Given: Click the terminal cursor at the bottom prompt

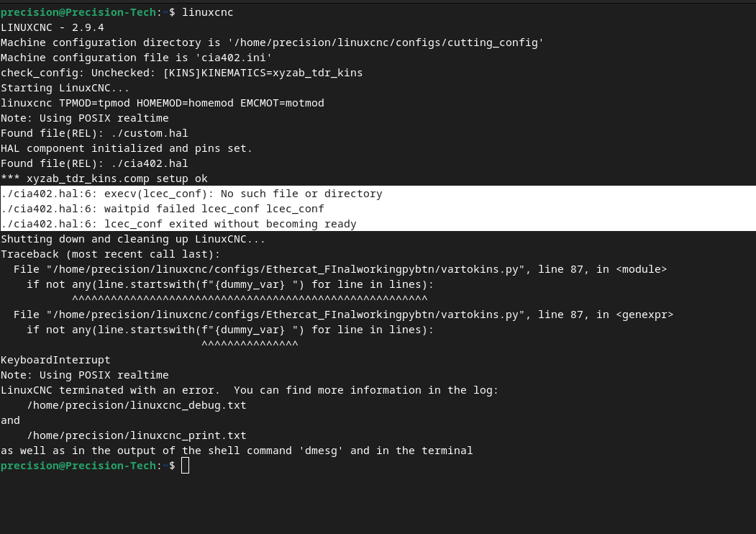Looking at the screenshot, I should pyautogui.click(x=185, y=466).
